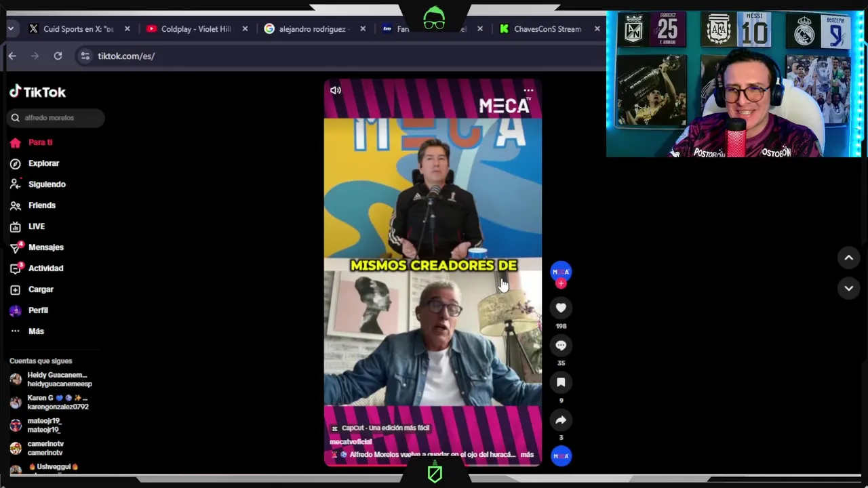Open the video's three-dot options menu
The image size is (868, 488).
pyautogui.click(x=528, y=90)
